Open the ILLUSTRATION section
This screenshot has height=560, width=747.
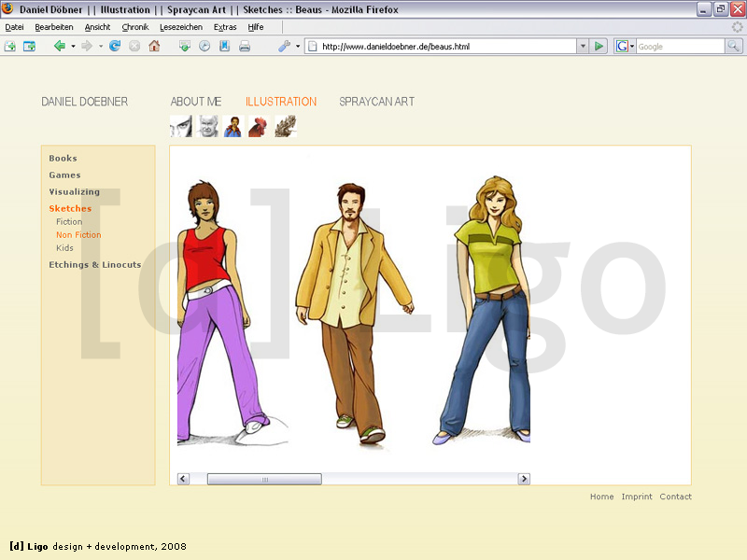[281, 102]
